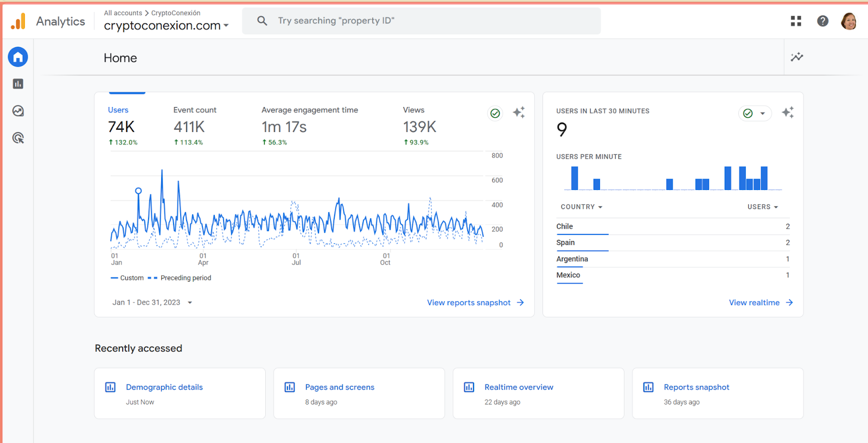
Task: Click the 1m 17s engagement time value
Action: pos(284,127)
